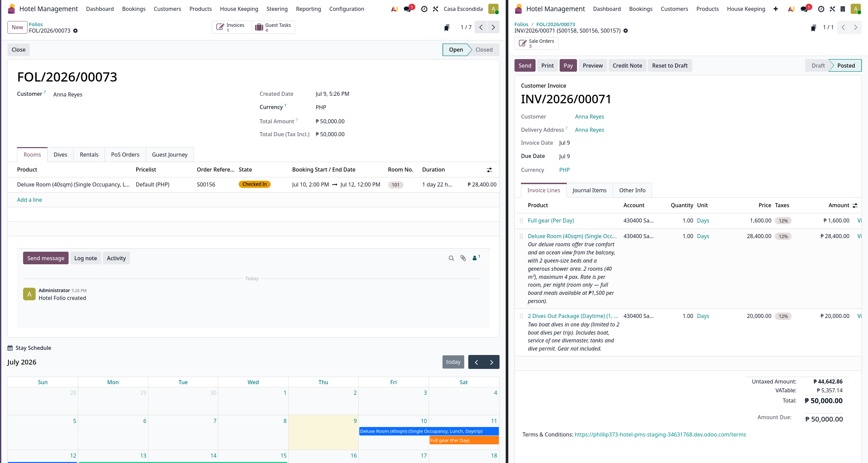Click the New folio button
This screenshot has height=463, width=868.
pyautogui.click(x=17, y=27)
